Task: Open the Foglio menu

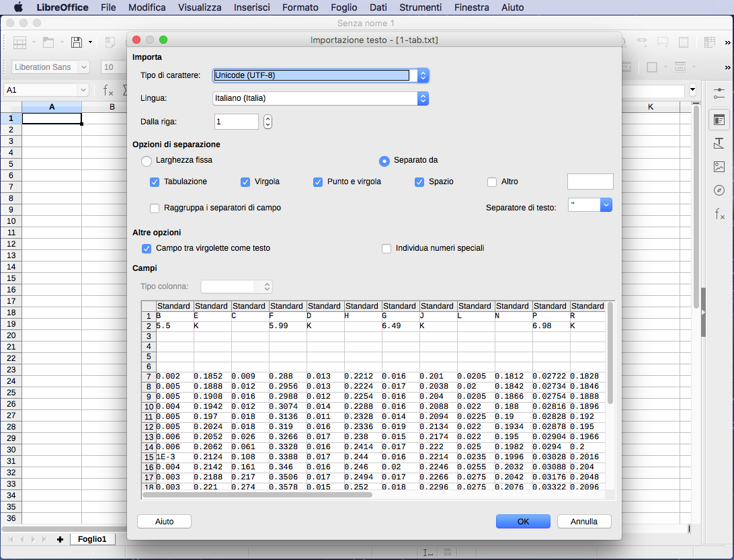Action: click(344, 7)
